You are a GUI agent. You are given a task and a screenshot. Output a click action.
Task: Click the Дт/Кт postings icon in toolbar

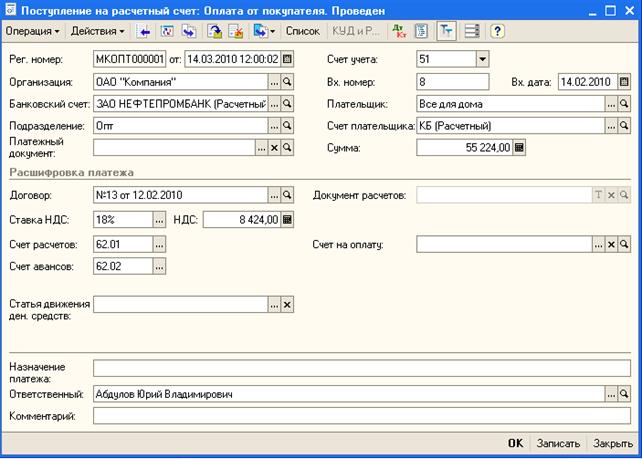coord(399,31)
